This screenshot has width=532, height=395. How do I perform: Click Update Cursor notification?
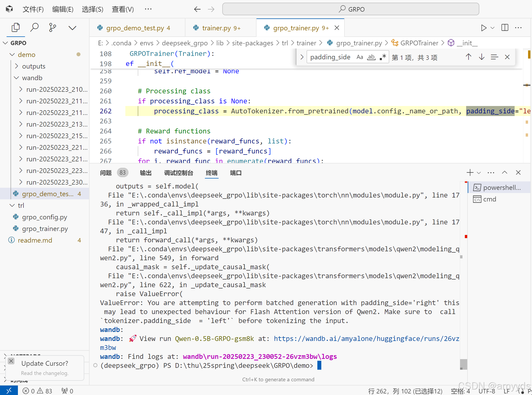tap(45, 363)
